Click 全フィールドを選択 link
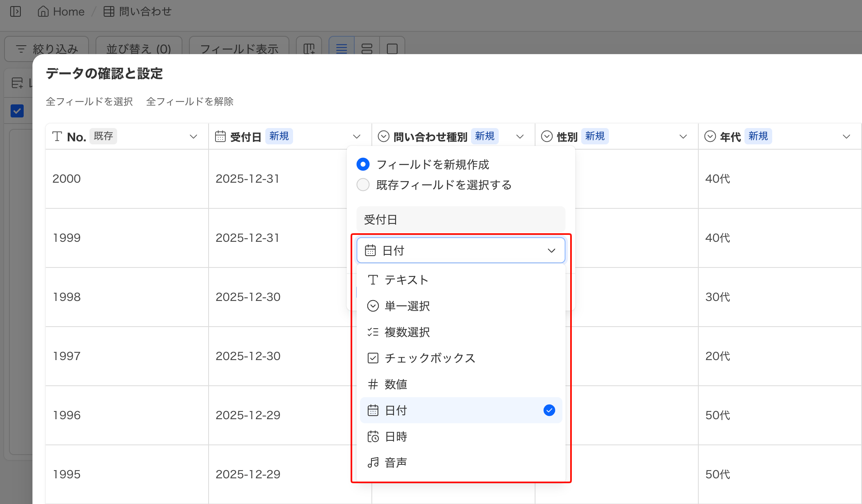862x504 pixels. click(x=89, y=102)
